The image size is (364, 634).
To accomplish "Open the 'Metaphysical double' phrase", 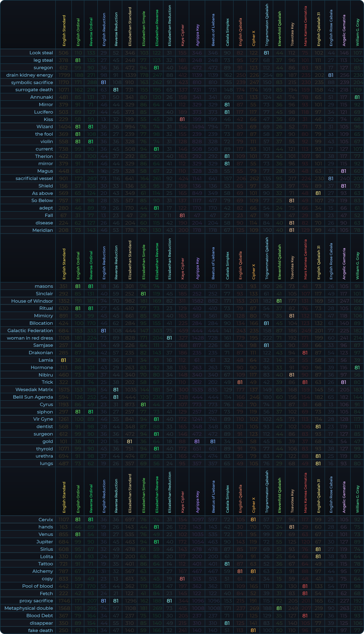I will 29,608.
